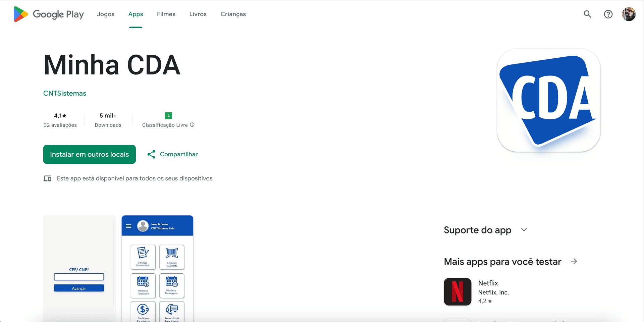
Task: Switch to the Jogos tab
Action: 106,14
